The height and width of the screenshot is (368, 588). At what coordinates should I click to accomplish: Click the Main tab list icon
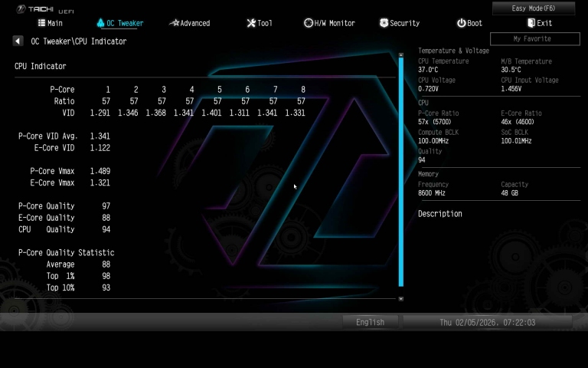[x=41, y=23]
